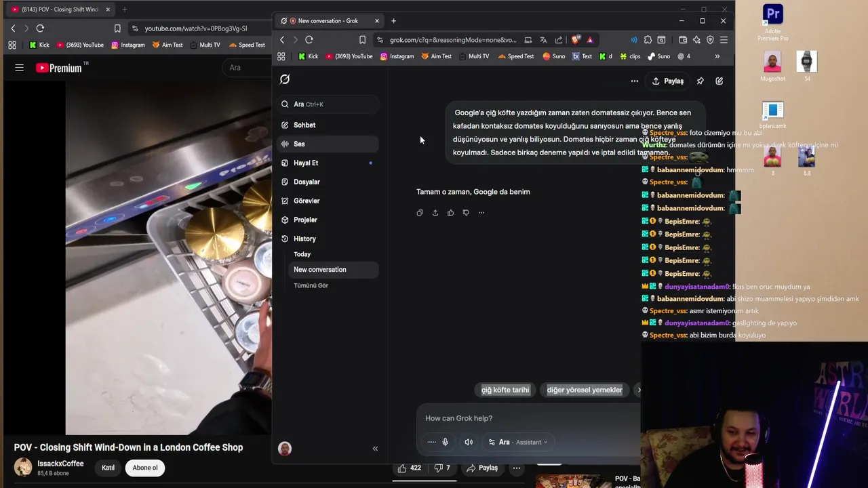Go back in the Grok browser window
The width and height of the screenshot is (868, 488).
coord(283,40)
